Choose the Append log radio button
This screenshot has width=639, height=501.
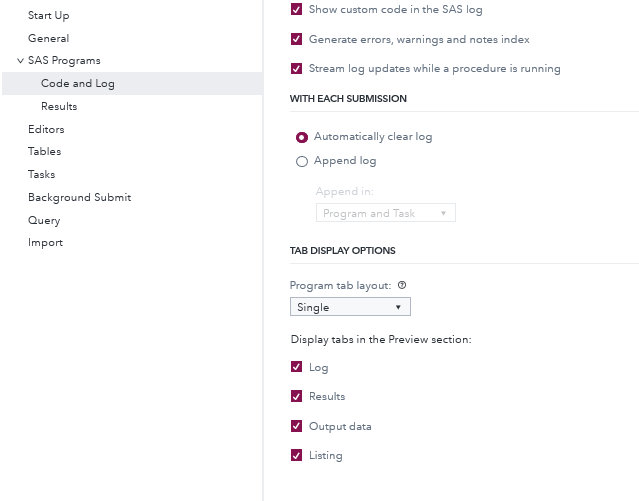click(x=302, y=161)
